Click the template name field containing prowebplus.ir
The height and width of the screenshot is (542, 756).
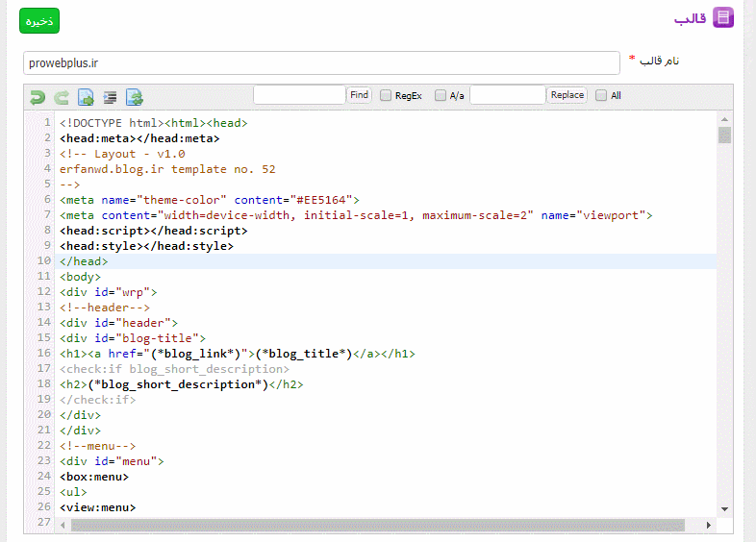[x=321, y=62]
